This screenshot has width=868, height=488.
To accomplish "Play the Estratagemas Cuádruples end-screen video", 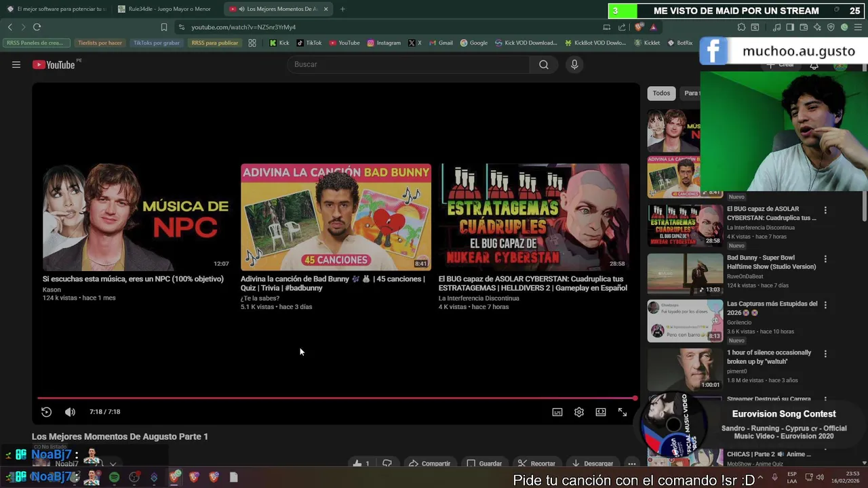I will tap(534, 217).
